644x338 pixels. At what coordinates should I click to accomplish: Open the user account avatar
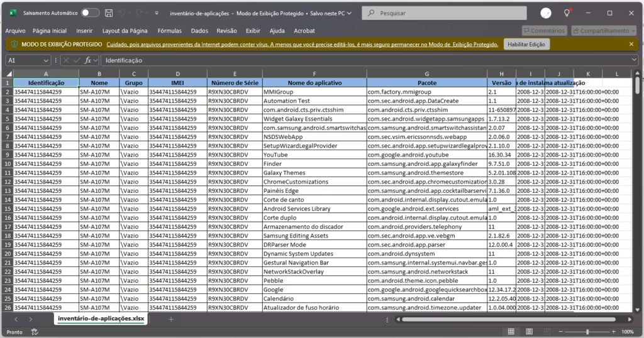pyautogui.click(x=546, y=13)
